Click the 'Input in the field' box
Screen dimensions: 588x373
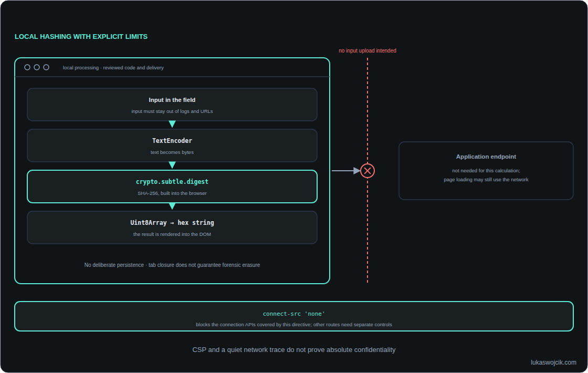coord(172,105)
